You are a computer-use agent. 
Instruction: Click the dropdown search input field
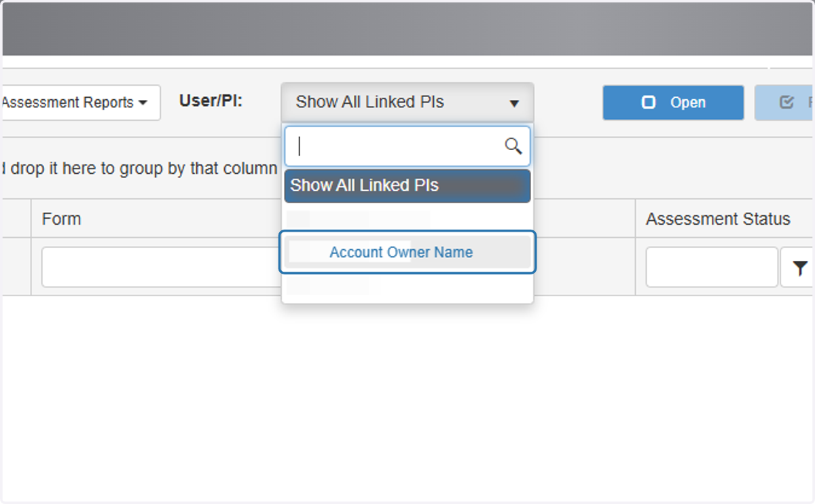coord(407,146)
